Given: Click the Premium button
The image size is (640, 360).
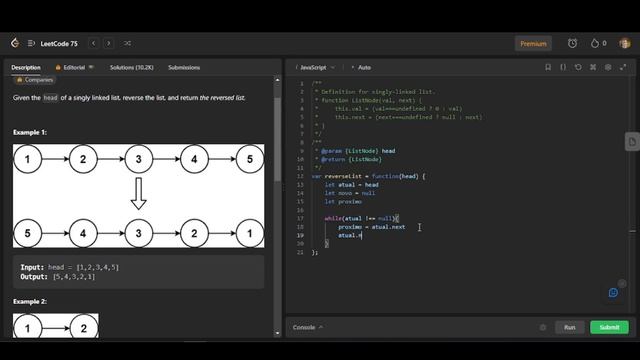Looking at the screenshot, I should click(x=533, y=44).
